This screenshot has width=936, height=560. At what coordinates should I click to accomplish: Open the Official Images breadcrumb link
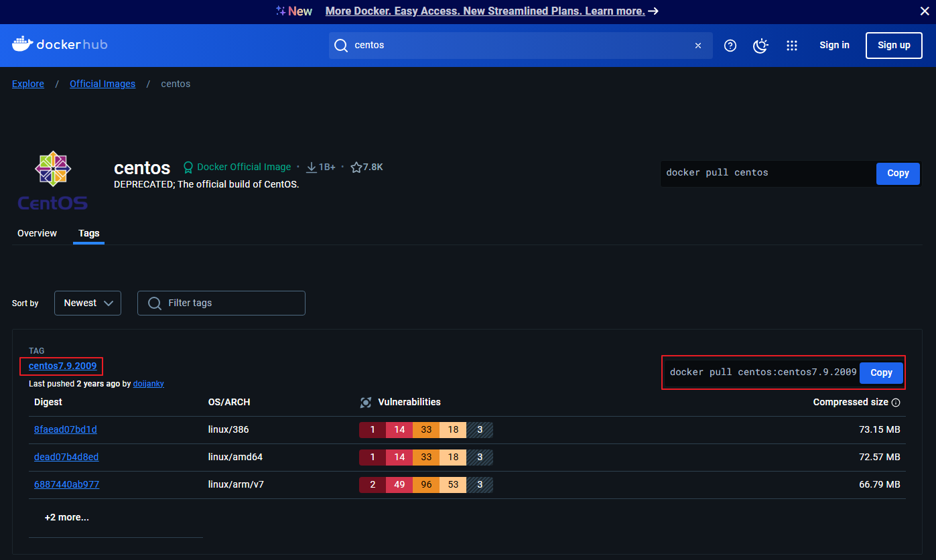103,84
